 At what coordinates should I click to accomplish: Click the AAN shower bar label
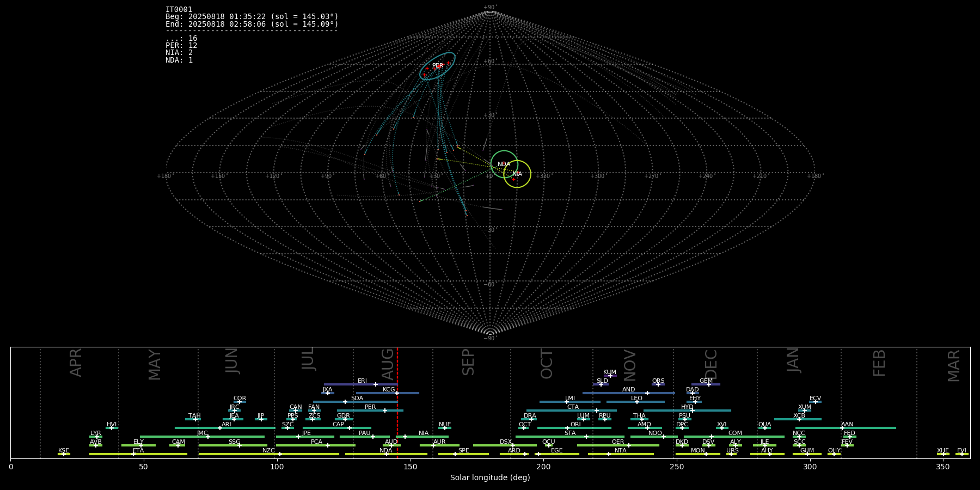point(847,424)
